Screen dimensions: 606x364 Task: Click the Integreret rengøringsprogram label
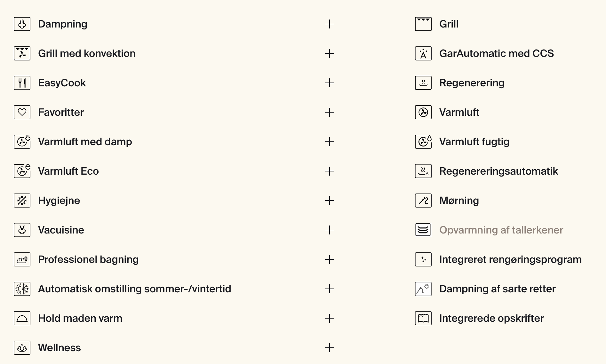coord(510,259)
